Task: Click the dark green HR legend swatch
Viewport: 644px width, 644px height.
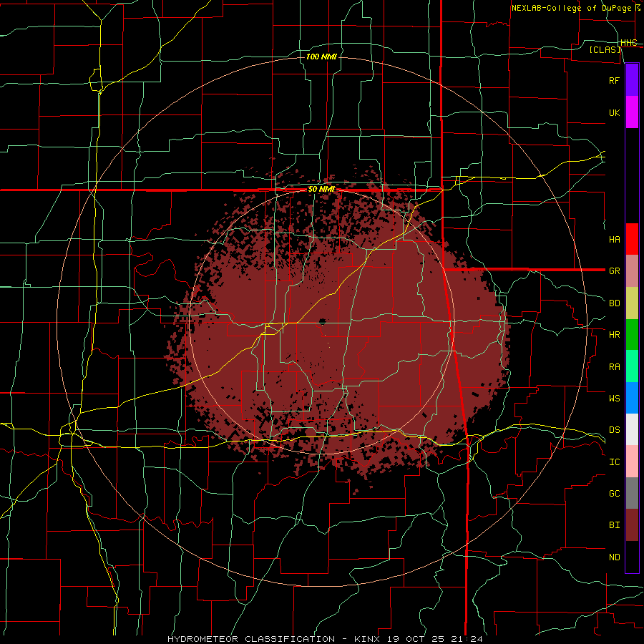Action: click(x=632, y=335)
